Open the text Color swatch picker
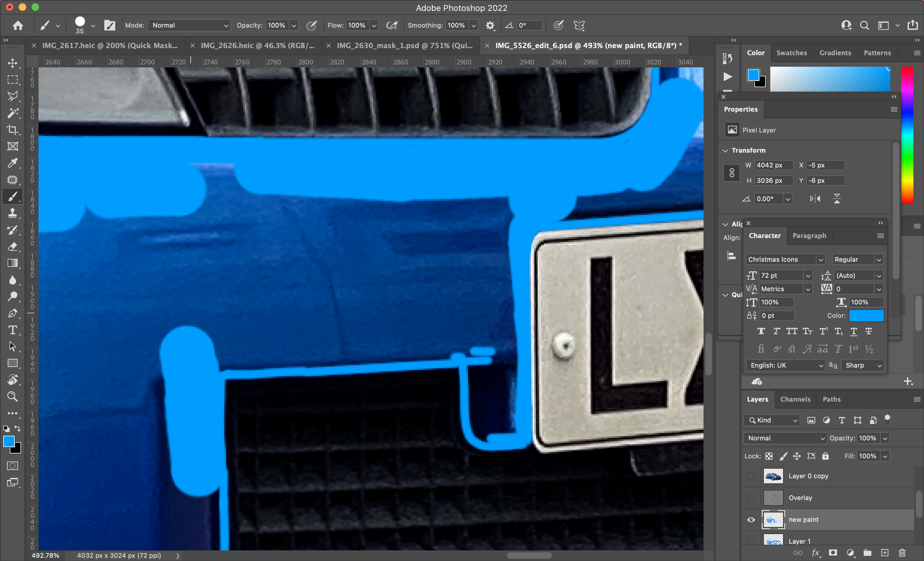 pyautogui.click(x=867, y=316)
